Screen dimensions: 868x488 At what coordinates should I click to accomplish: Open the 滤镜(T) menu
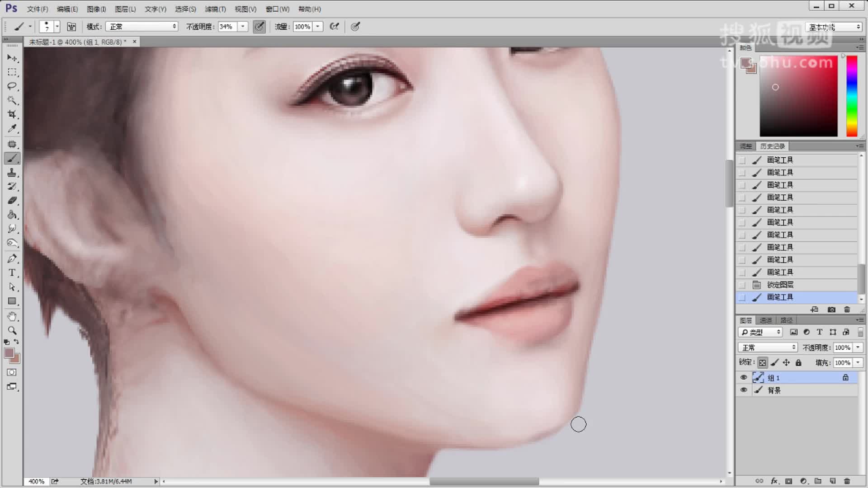pos(215,9)
